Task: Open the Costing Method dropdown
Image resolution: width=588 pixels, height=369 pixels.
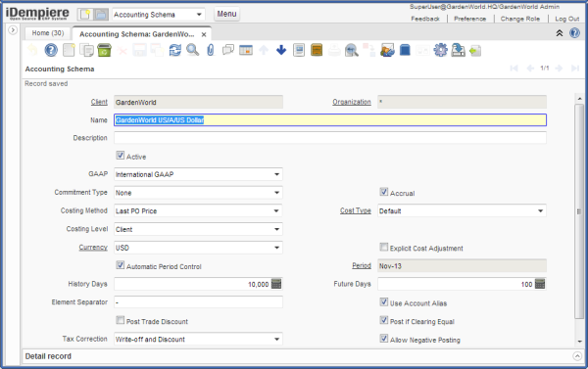Action: point(276,210)
